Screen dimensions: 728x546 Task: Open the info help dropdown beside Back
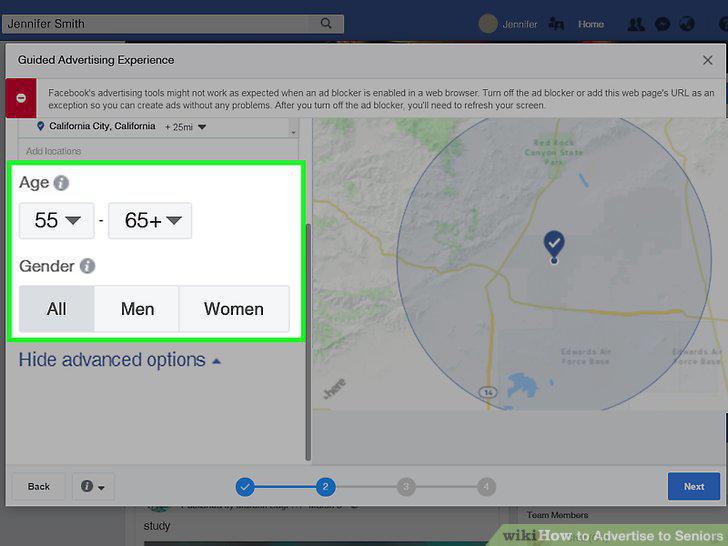pos(93,487)
